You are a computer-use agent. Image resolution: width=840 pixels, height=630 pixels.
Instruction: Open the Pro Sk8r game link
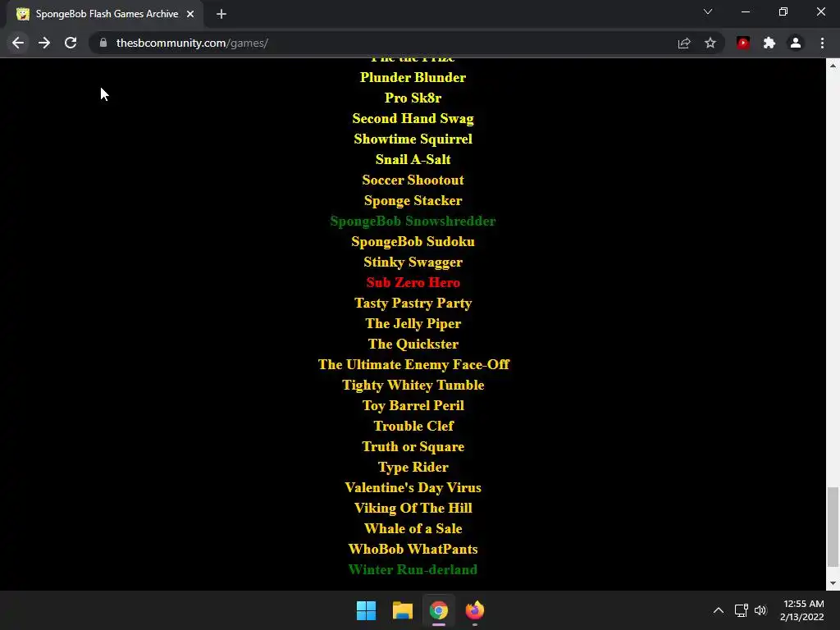tap(413, 98)
